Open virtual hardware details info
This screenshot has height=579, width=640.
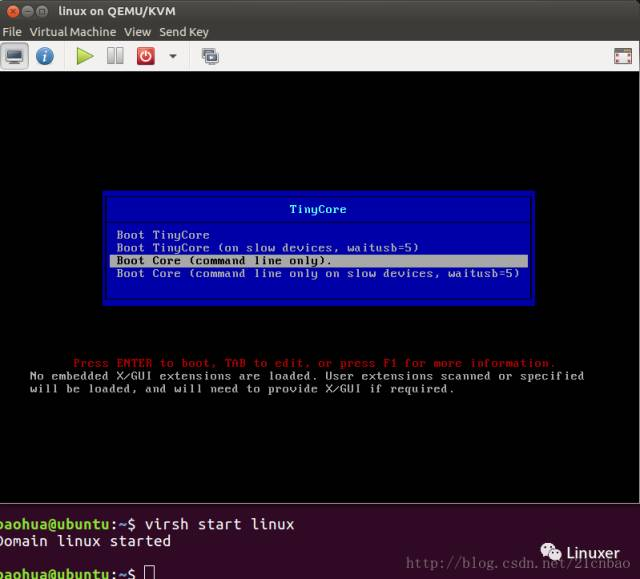point(45,56)
